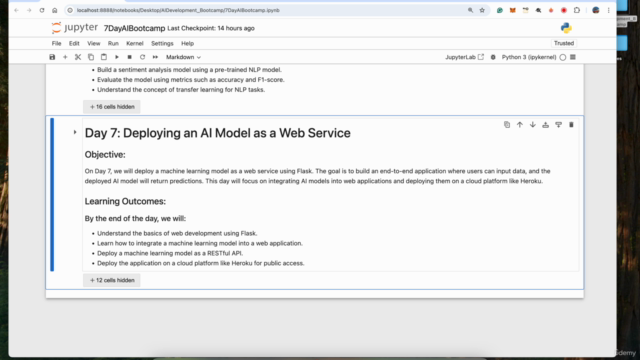Open the View menu
This screenshot has height=360, width=640.
pyautogui.click(x=93, y=43)
